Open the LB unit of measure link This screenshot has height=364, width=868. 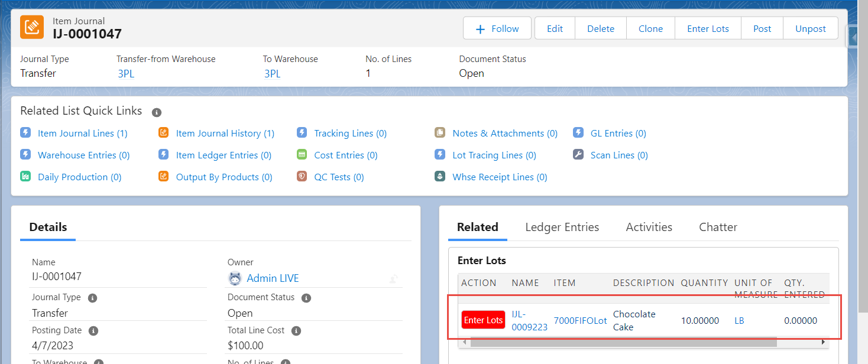[x=739, y=321]
